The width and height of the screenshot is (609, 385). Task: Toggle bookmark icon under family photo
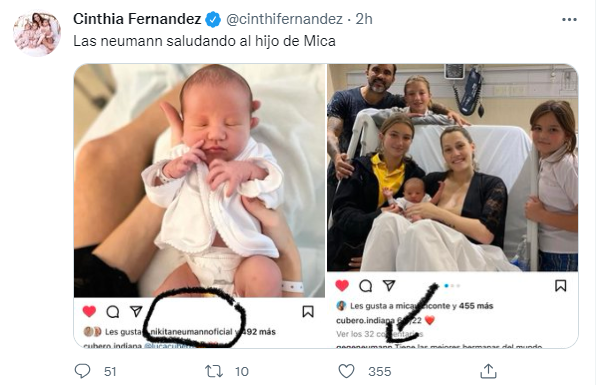(560, 286)
